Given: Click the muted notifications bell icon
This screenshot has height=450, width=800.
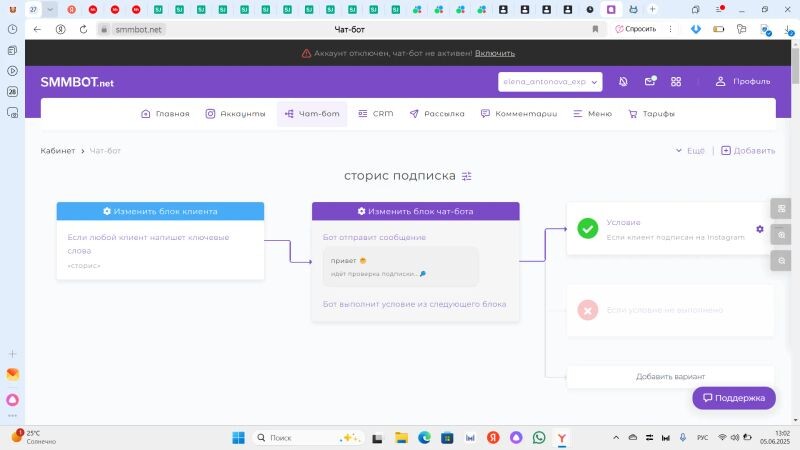Looking at the screenshot, I should 623,82.
